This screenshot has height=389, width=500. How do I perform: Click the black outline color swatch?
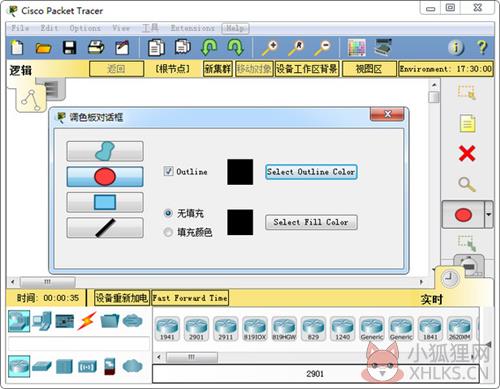click(240, 172)
